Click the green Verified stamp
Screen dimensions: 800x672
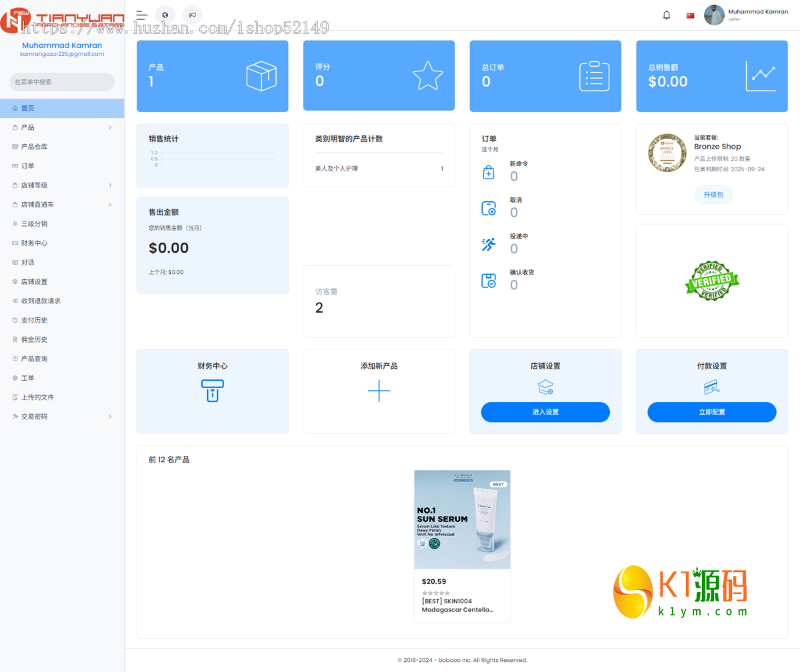[x=712, y=281]
